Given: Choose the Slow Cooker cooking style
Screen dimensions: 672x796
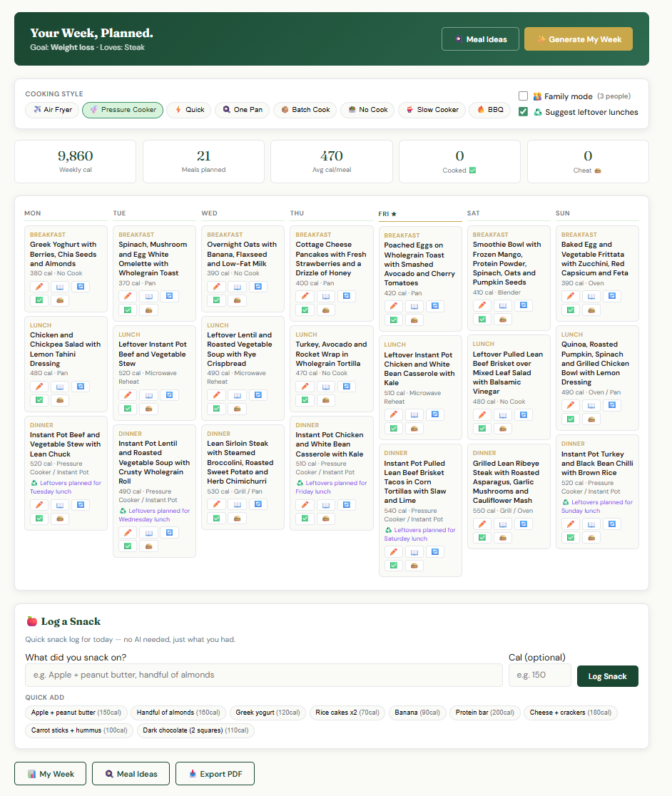Looking at the screenshot, I should coord(432,110).
